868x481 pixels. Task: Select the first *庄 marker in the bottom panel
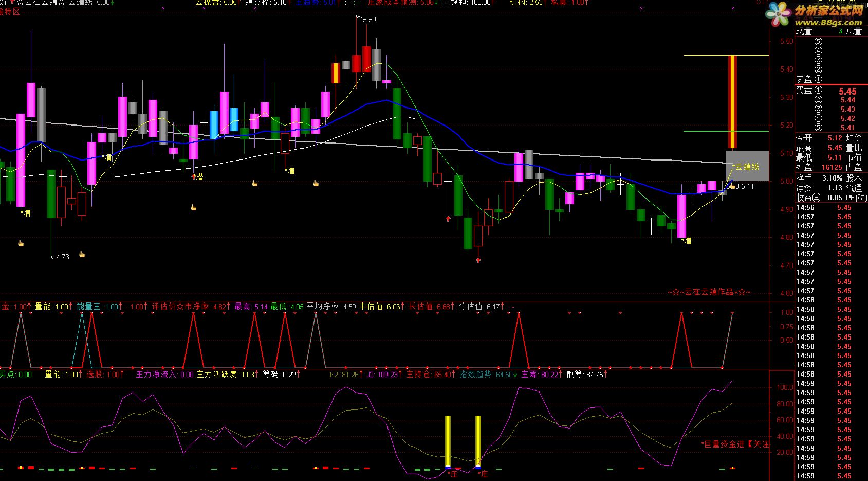click(453, 474)
